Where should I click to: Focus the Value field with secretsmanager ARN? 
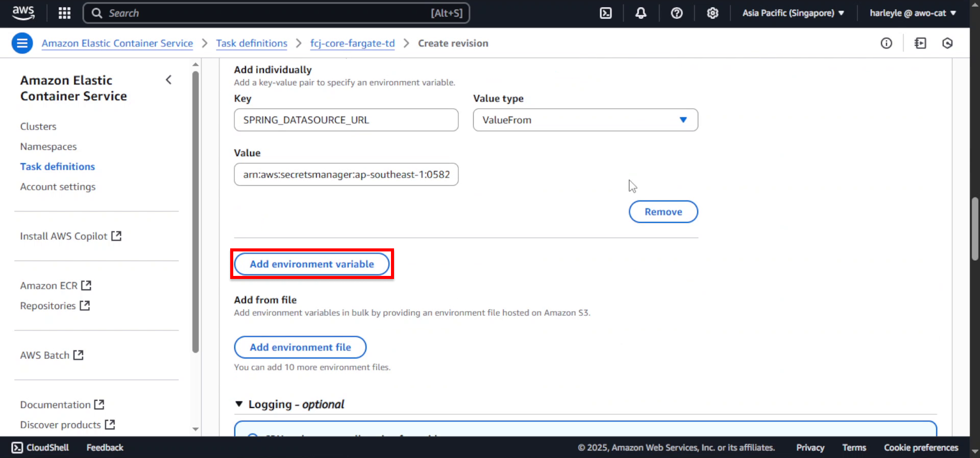346,174
